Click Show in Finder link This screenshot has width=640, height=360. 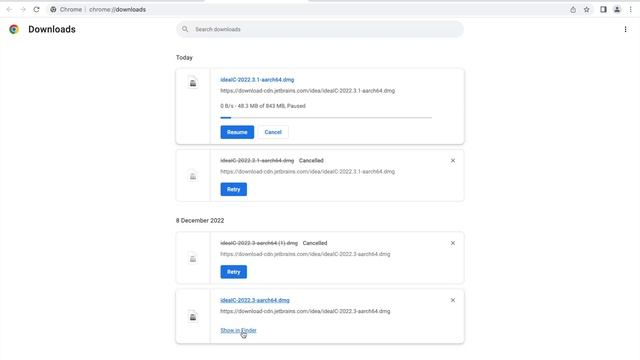238,331
